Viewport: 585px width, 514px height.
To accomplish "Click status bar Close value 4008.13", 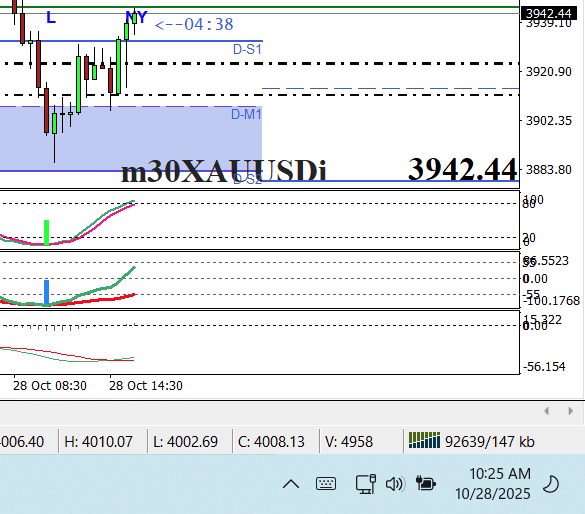I will pyautogui.click(x=271, y=442).
